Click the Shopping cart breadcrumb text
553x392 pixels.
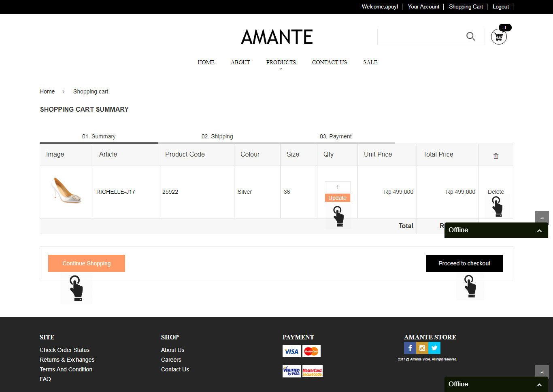tap(91, 91)
